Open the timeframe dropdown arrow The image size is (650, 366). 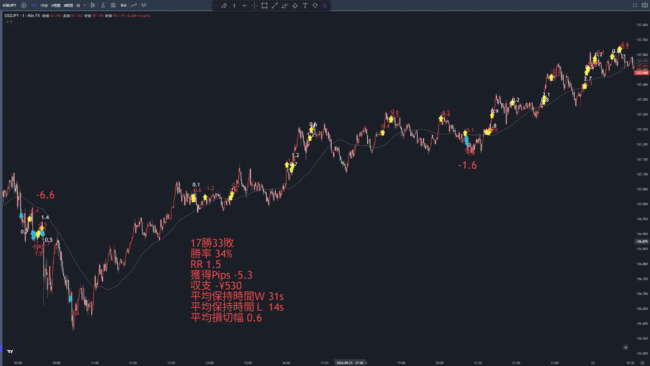coord(85,5)
